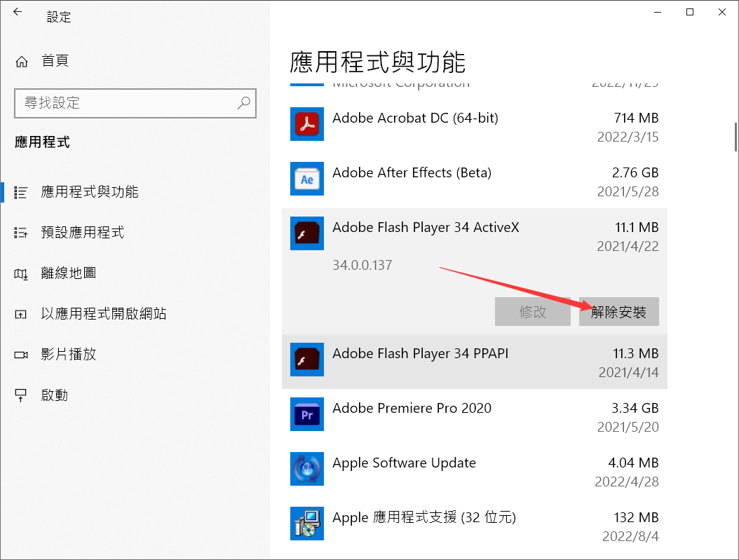Select the Apple Software Update entry
739x560 pixels.
click(x=475, y=471)
